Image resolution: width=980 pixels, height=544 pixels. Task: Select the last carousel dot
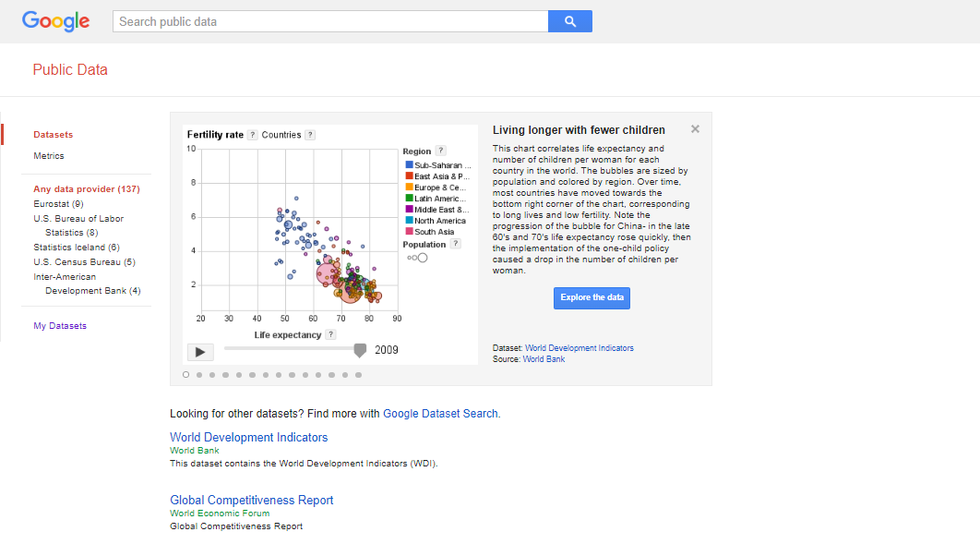pos(358,375)
